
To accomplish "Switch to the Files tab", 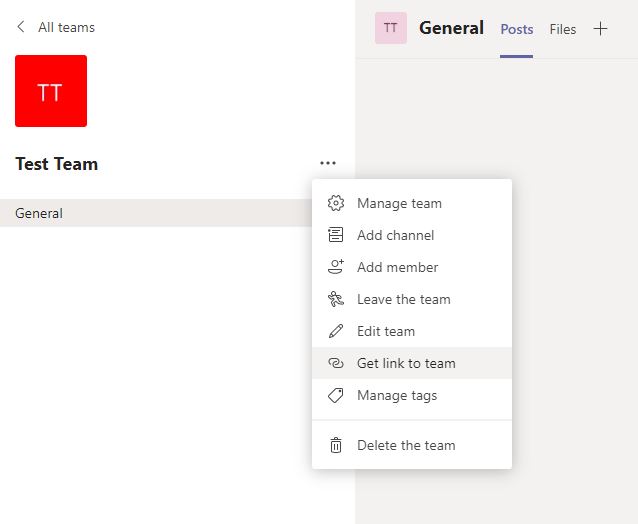I will point(563,29).
